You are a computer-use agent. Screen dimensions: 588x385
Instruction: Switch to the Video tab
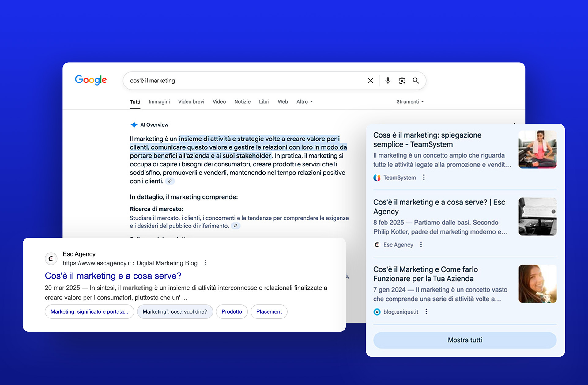219,102
